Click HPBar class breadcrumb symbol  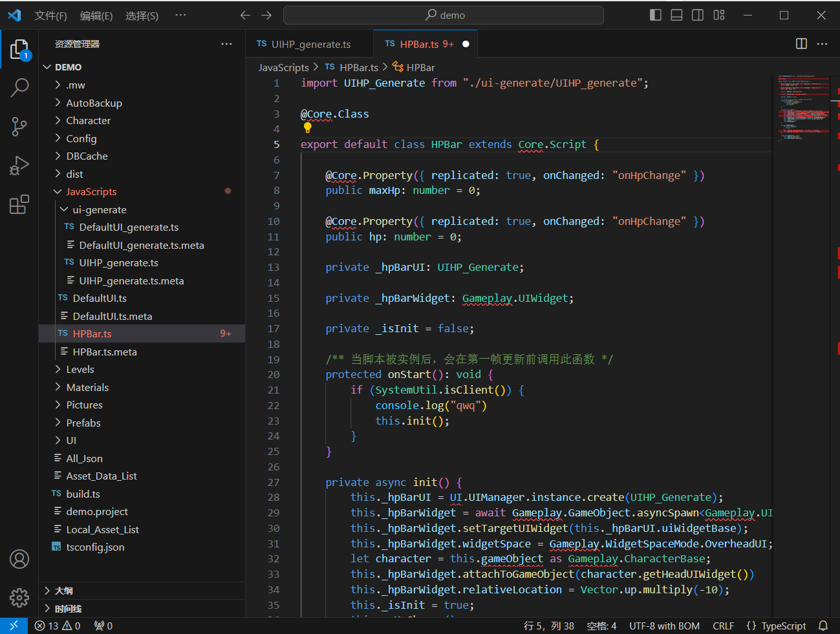coord(415,67)
